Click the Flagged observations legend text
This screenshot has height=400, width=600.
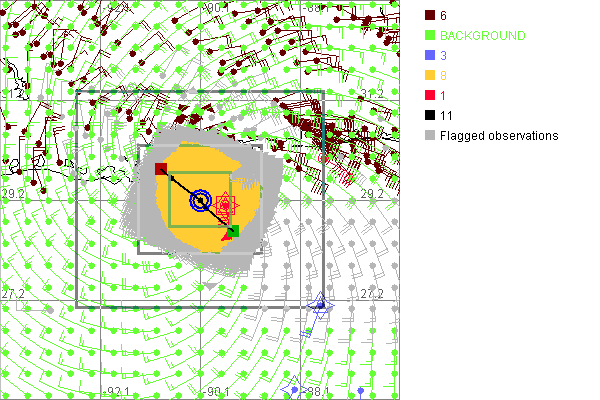pyautogui.click(x=499, y=136)
